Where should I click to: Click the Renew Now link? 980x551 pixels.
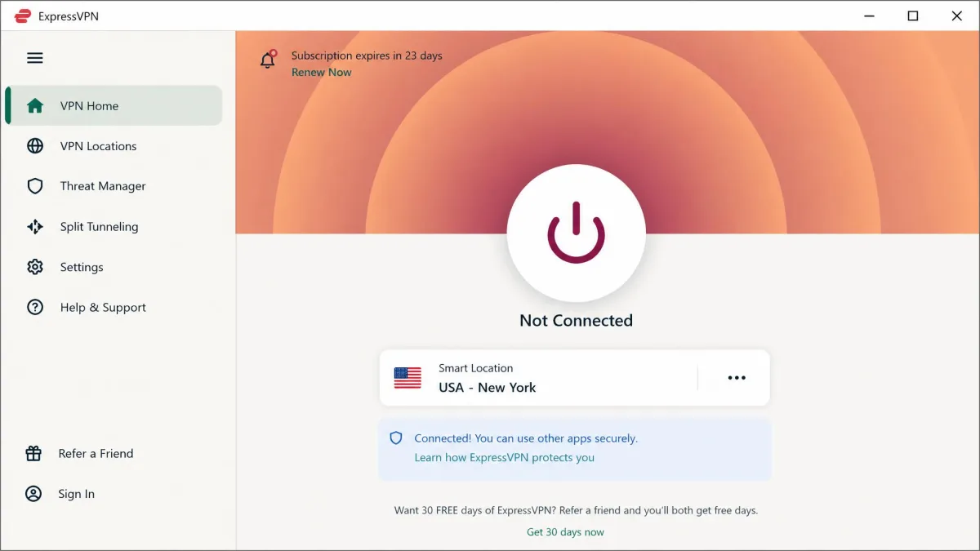coord(322,72)
